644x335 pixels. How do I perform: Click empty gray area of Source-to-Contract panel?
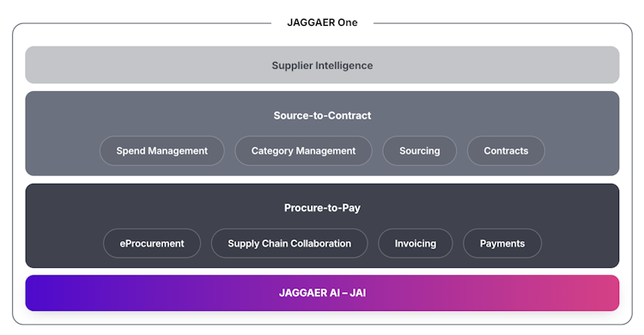pyautogui.click(x=62, y=134)
